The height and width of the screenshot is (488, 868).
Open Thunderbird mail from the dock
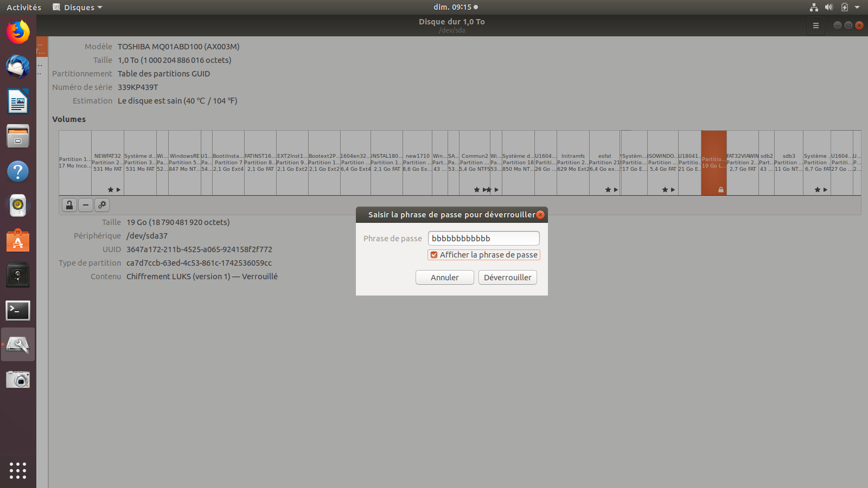click(18, 67)
